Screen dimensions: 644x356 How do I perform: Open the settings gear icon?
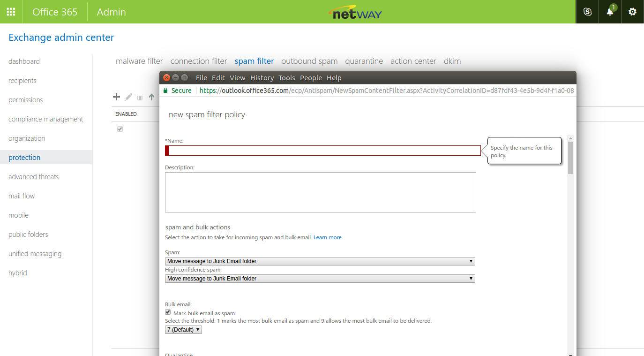(x=632, y=12)
